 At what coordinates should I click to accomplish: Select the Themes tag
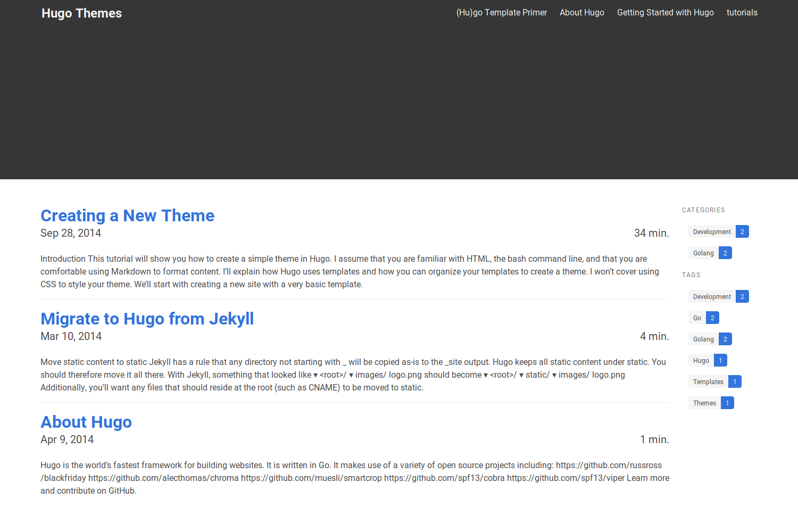[704, 403]
